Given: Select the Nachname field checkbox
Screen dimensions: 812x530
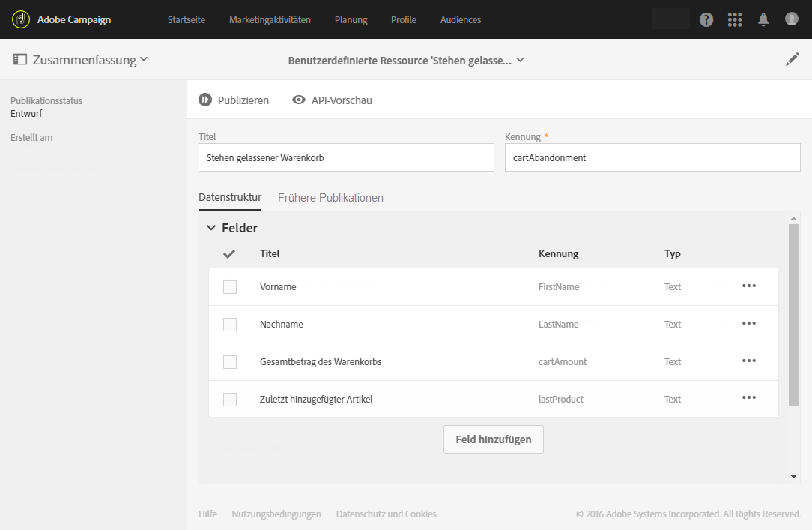Looking at the screenshot, I should 230,325.
